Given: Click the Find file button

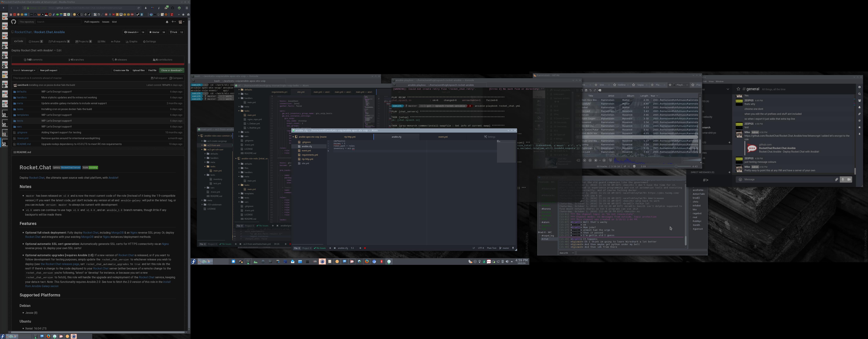Looking at the screenshot, I should [x=152, y=70].
